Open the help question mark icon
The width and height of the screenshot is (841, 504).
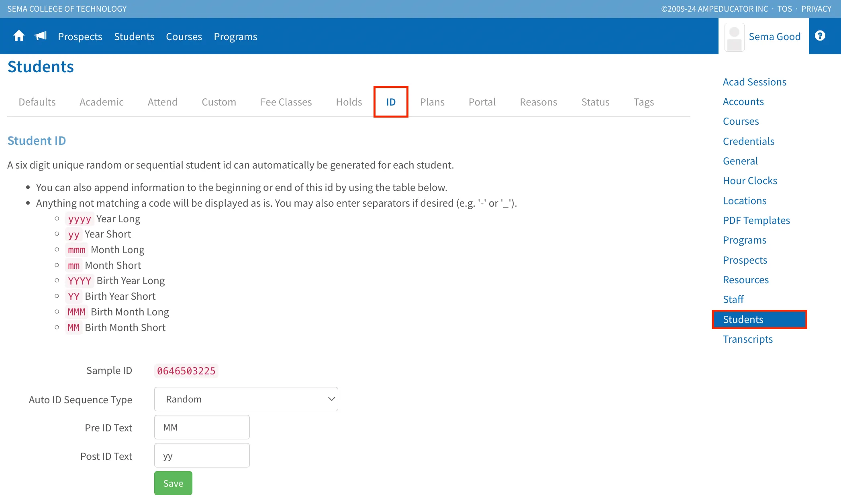(x=820, y=36)
